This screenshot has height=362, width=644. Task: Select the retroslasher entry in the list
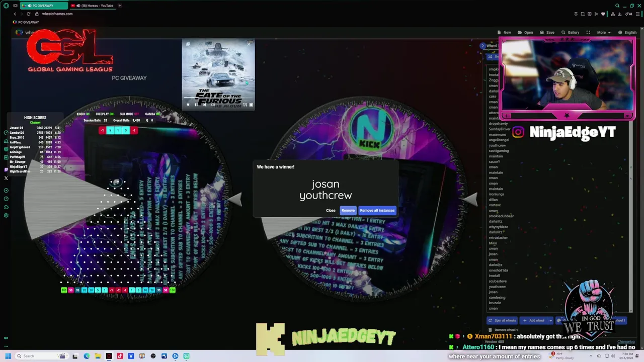[x=498, y=238]
